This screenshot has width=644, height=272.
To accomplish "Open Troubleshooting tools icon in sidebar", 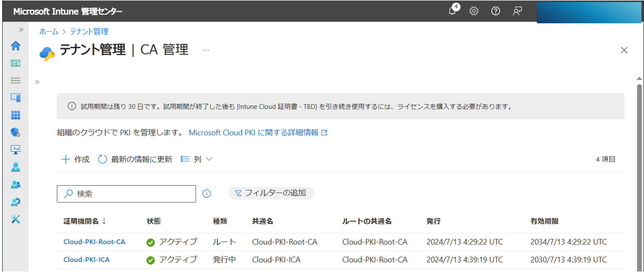I will coord(15,219).
